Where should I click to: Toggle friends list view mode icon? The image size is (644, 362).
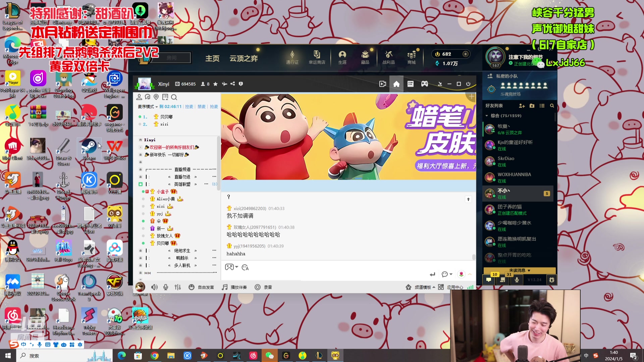[x=542, y=106]
